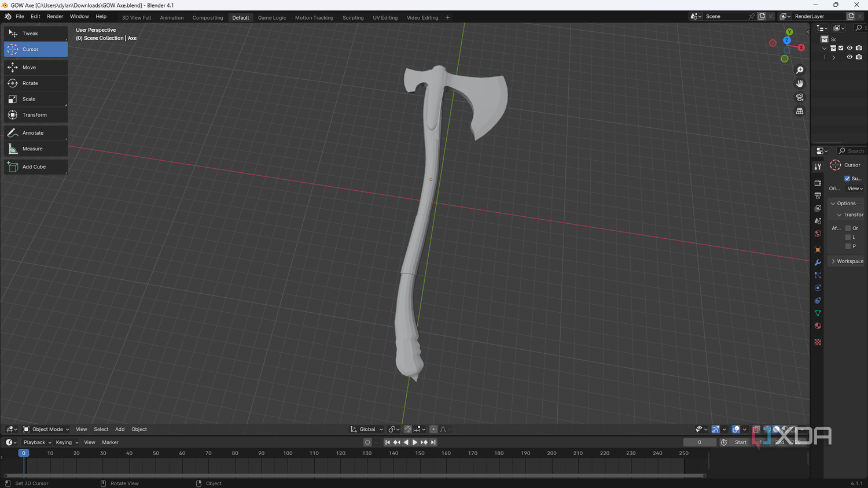The height and width of the screenshot is (488, 868).
Task: Play the animation forward
Action: pyautogui.click(x=415, y=442)
